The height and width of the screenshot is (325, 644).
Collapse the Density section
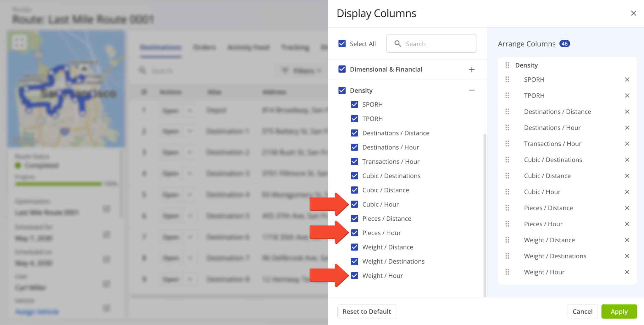coord(472,90)
